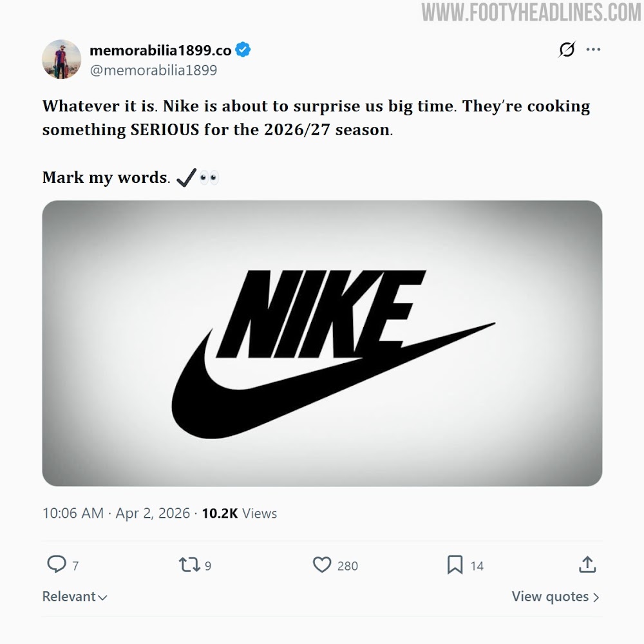Open the memorabilia1899 profile avatar
This screenshot has width=644, height=644.
(x=62, y=59)
